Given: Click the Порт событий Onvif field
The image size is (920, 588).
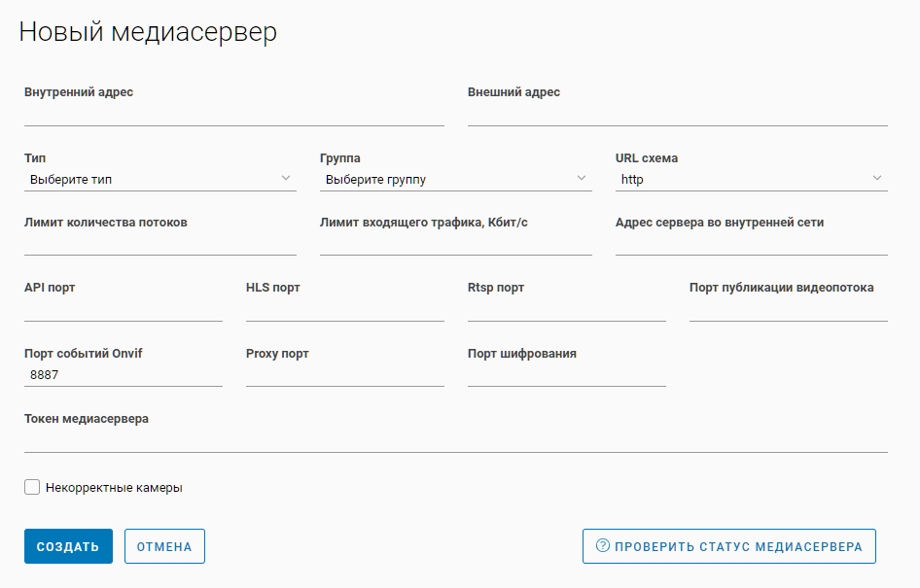Looking at the screenshot, I should coord(124,374).
